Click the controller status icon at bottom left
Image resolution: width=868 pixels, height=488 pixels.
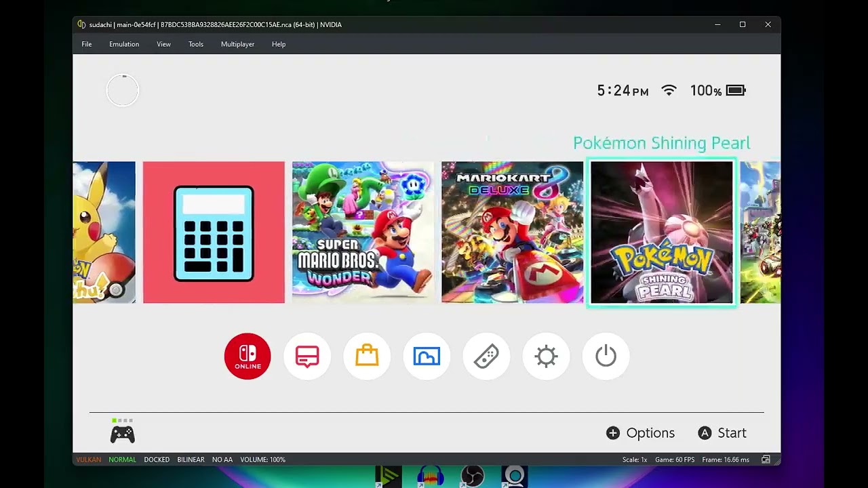[x=123, y=434]
